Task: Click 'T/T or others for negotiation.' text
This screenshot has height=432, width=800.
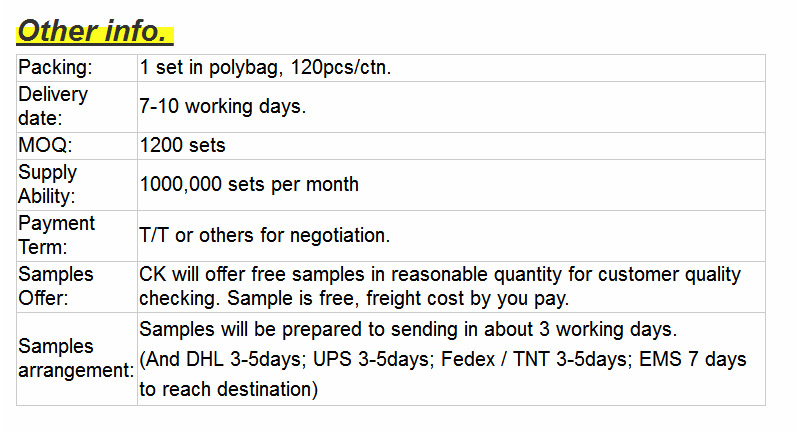Action: [x=264, y=235]
